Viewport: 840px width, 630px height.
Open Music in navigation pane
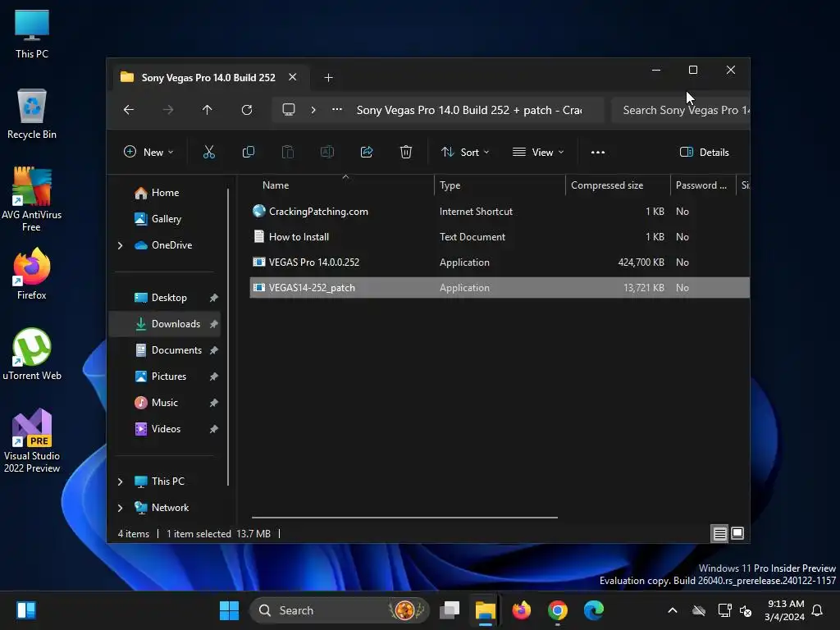[164, 402]
